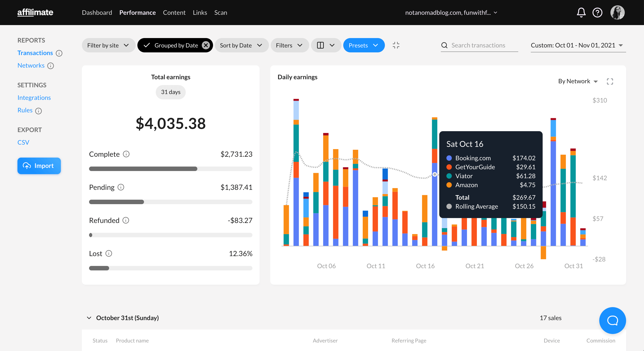Open the site selector notanomadblog.com dropdown
This screenshot has width=644, height=351.
pos(451,13)
